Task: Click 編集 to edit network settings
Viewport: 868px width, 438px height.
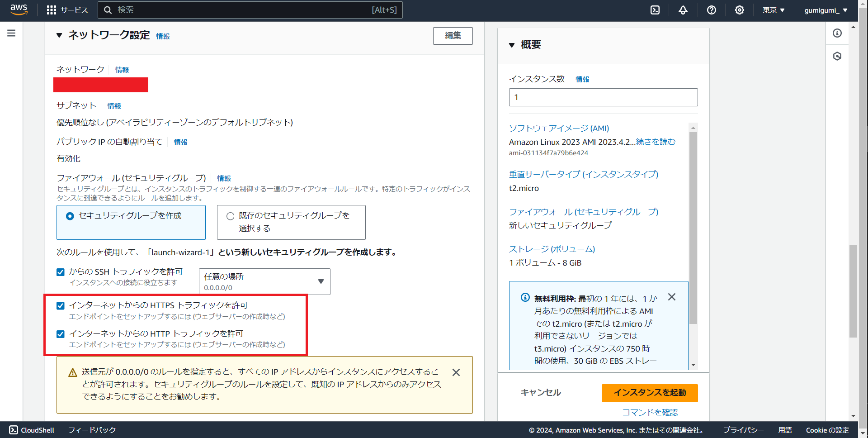Action: pyautogui.click(x=453, y=36)
